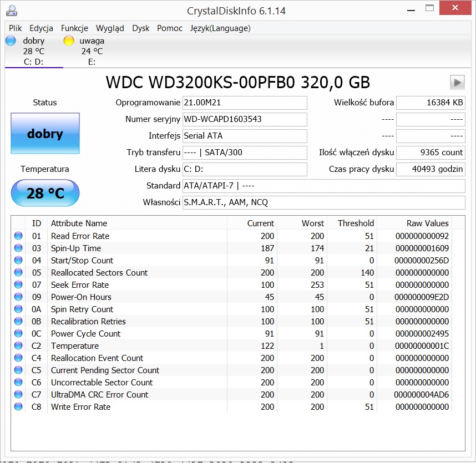The width and height of the screenshot is (476, 463).
Task: Click the Current column header
Action: pyautogui.click(x=252, y=223)
